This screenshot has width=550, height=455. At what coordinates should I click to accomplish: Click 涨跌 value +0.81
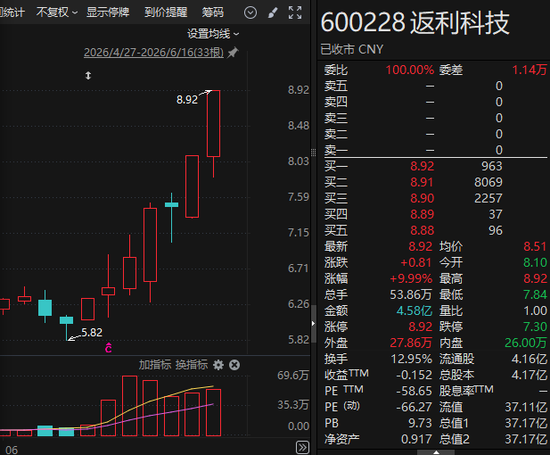pos(416,263)
